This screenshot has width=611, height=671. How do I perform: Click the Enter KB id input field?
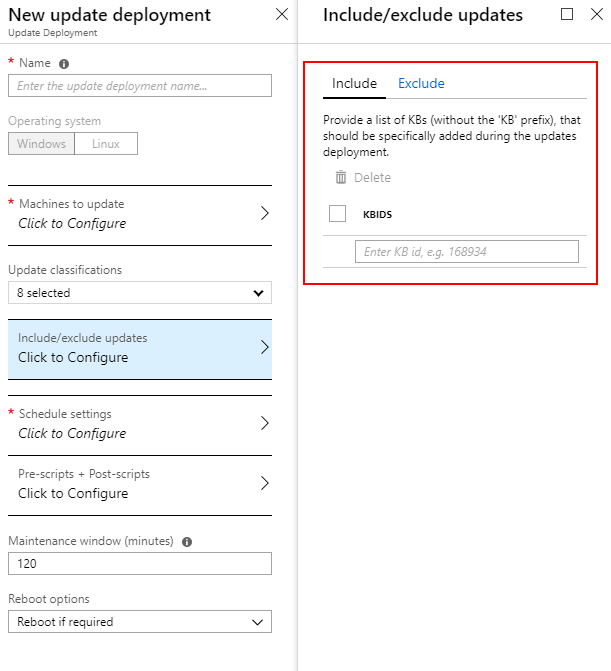pyautogui.click(x=467, y=252)
